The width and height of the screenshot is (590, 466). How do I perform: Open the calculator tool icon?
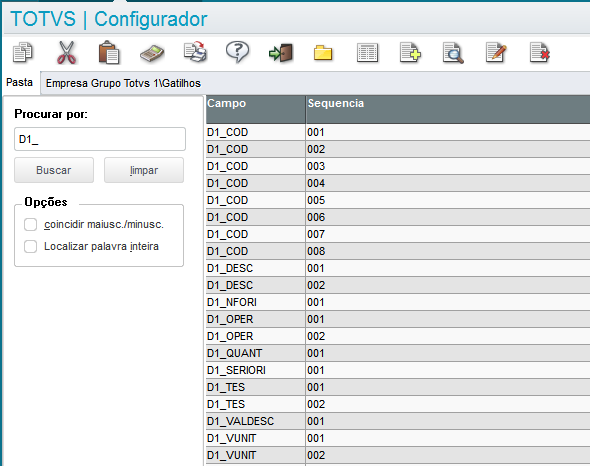(x=152, y=53)
